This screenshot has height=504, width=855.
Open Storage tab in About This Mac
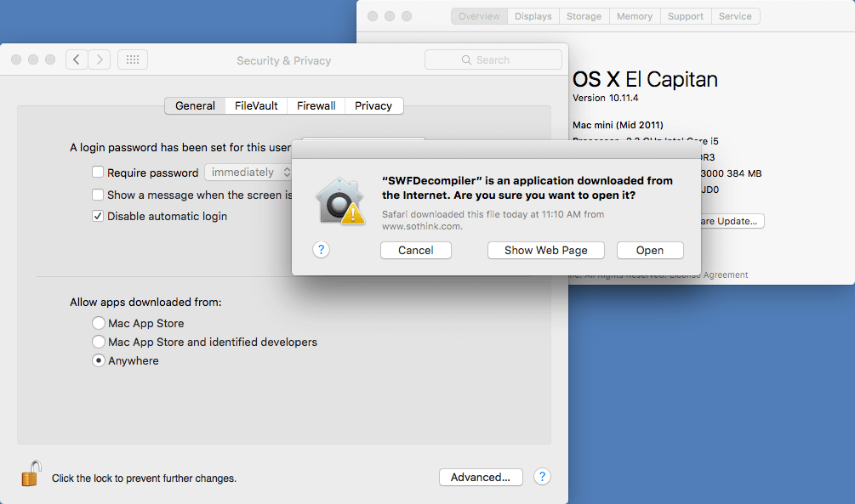pos(584,16)
